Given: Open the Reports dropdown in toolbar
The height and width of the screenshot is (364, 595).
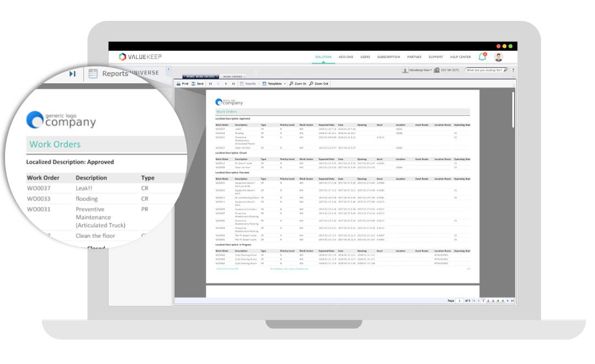Looking at the screenshot, I should click(250, 84).
